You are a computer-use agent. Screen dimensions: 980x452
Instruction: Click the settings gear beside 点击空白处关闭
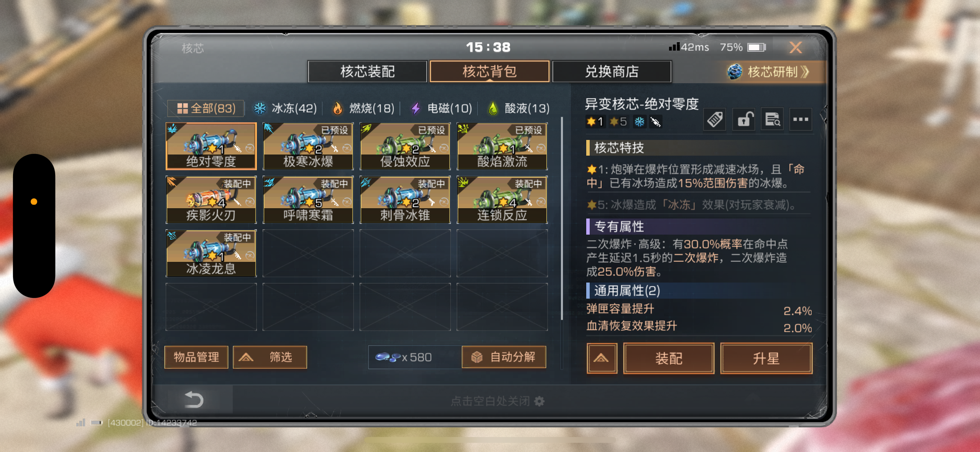539,401
